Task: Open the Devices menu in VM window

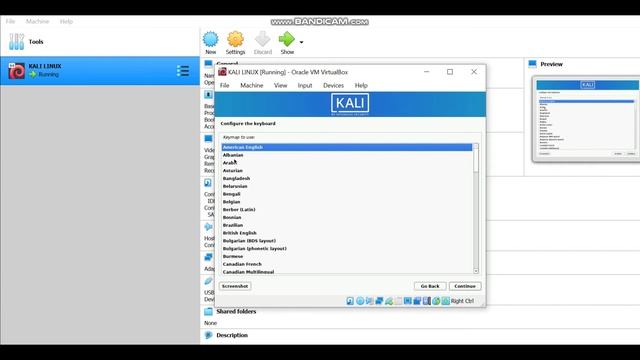Action: [x=333, y=85]
